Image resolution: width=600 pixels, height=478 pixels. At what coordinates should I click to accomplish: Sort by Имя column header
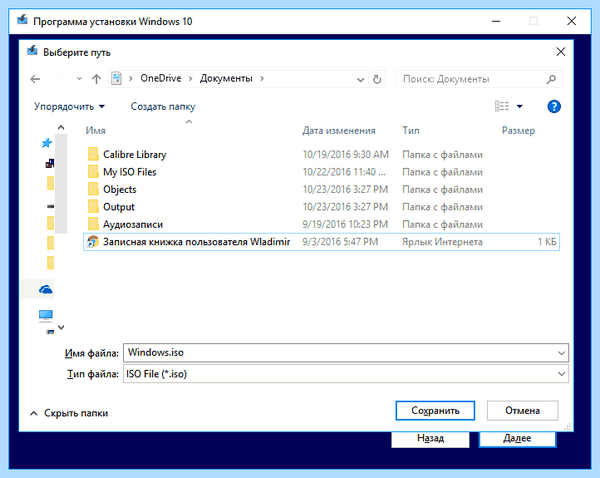pos(96,131)
